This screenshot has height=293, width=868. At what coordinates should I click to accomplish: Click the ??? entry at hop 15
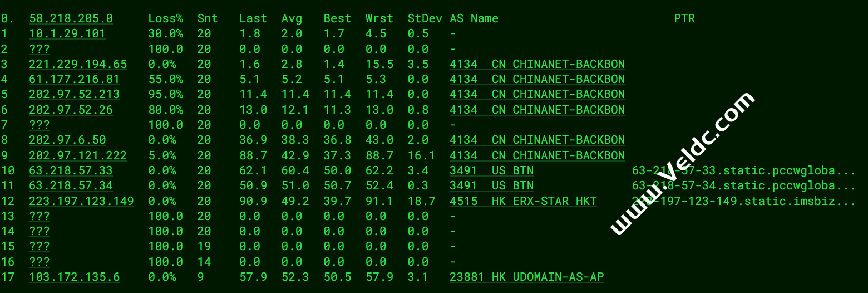click(40, 246)
